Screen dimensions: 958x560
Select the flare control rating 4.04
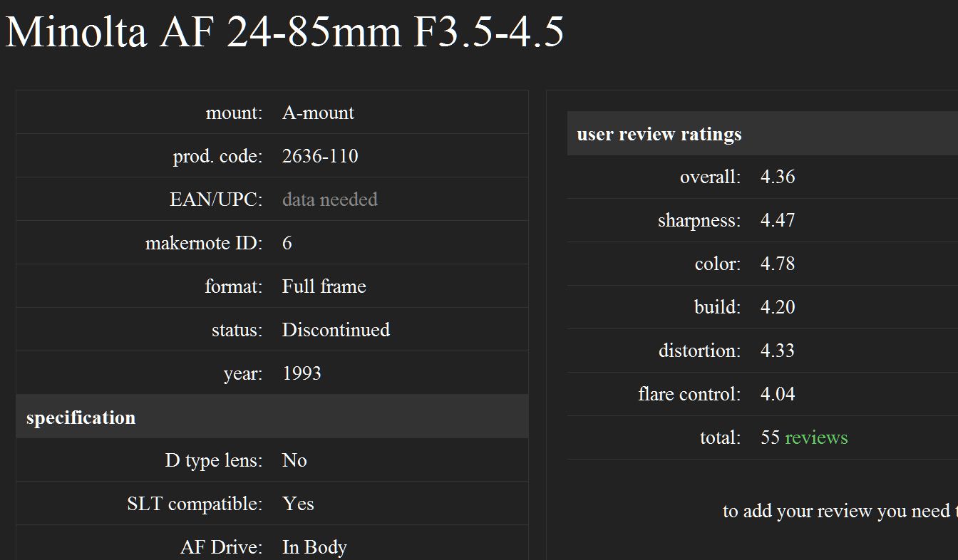(x=778, y=394)
